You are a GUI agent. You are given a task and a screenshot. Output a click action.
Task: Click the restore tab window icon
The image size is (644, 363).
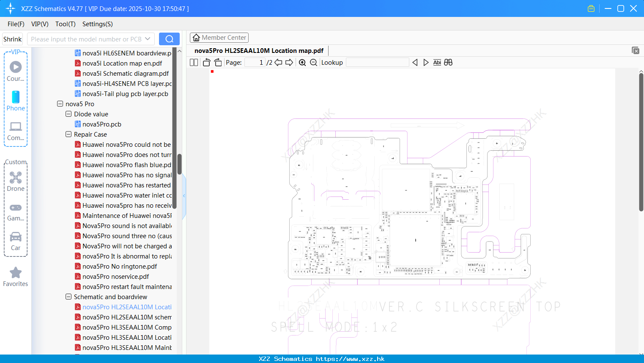tap(636, 50)
